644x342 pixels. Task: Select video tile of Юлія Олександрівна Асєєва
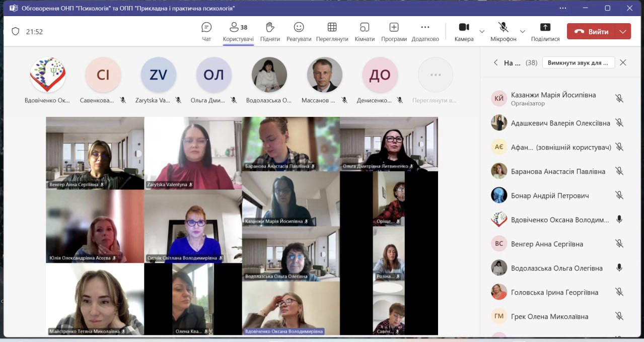click(x=95, y=226)
